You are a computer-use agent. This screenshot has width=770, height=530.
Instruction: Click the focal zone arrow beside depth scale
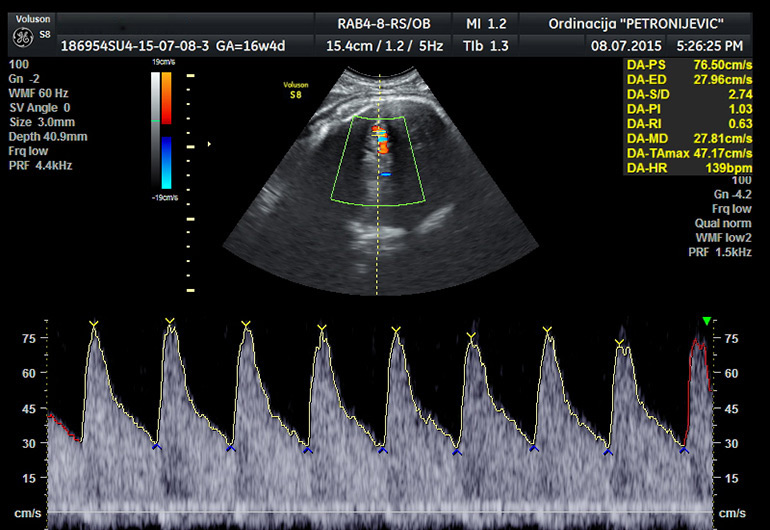click(x=209, y=145)
